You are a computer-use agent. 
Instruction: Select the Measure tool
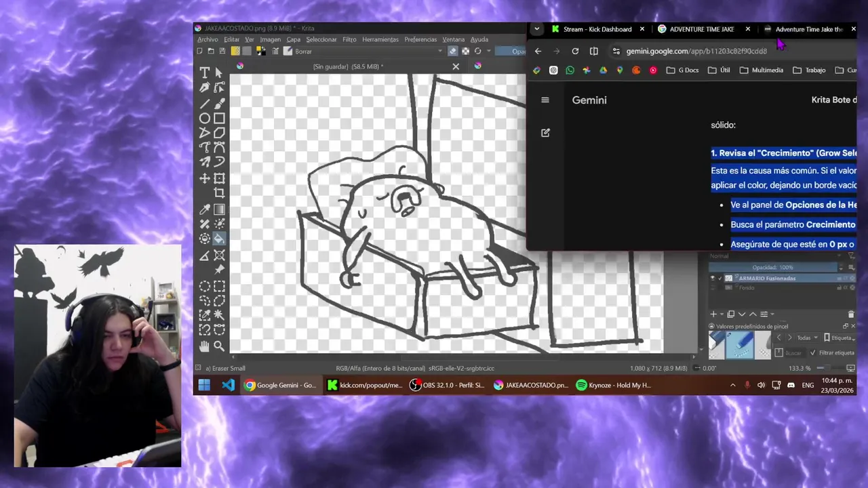tap(204, 256)
